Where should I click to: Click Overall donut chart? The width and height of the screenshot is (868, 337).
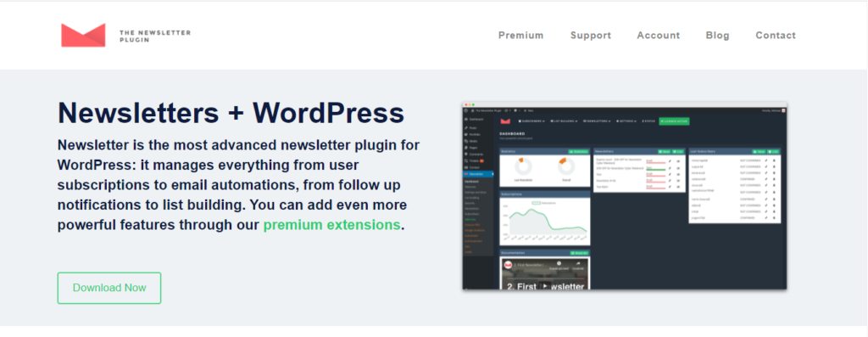click(565, 167)
